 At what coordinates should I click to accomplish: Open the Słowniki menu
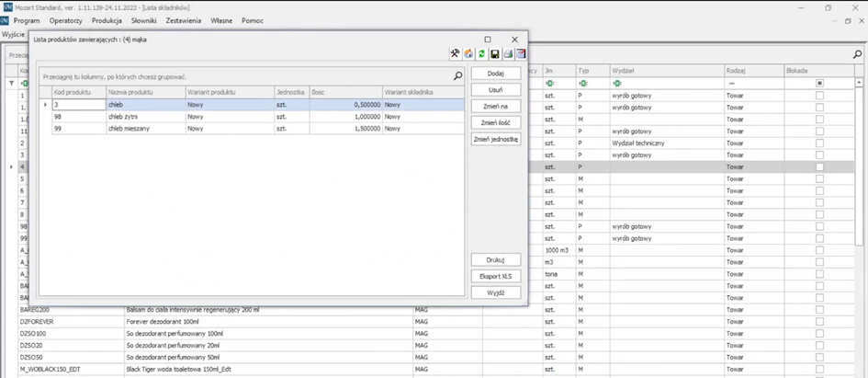(x=143, y=20)
